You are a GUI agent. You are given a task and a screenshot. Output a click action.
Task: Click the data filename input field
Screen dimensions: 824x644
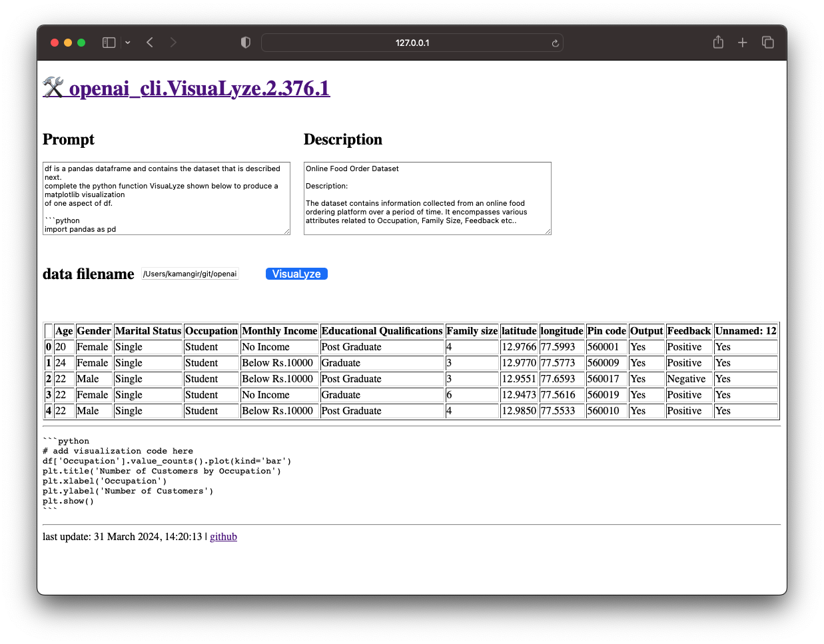coord(190,274)
